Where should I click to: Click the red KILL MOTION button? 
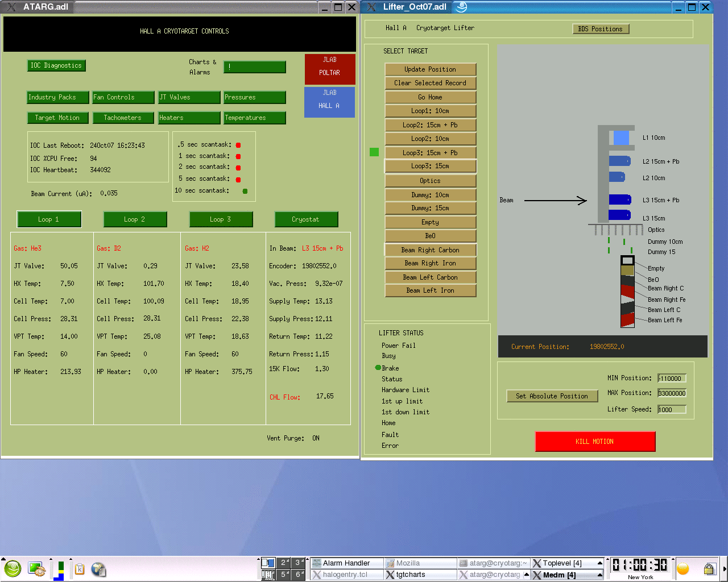595,442
